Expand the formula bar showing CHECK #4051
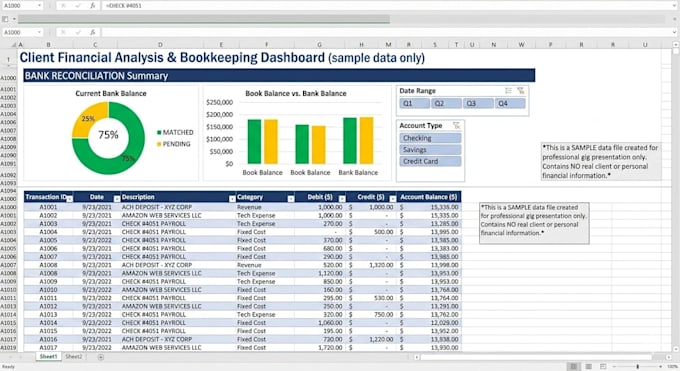Viewport: 680px width, 371px height. coord(674,6)
